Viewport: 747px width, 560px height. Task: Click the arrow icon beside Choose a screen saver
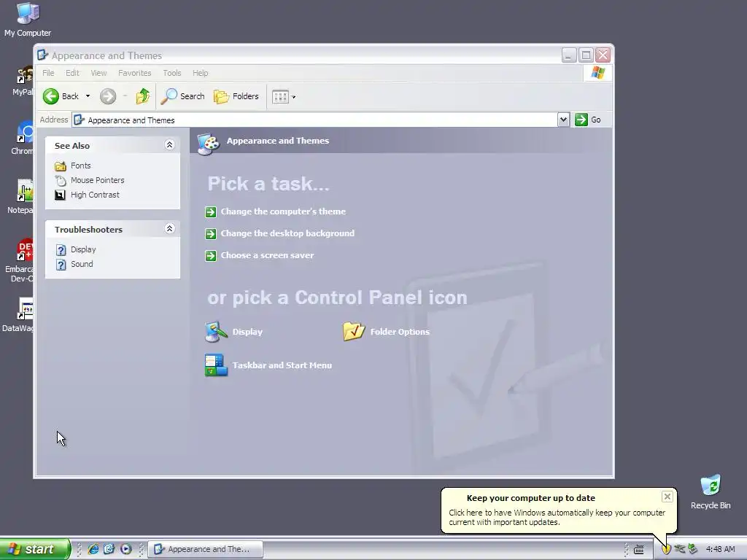[x=211, y=256]
